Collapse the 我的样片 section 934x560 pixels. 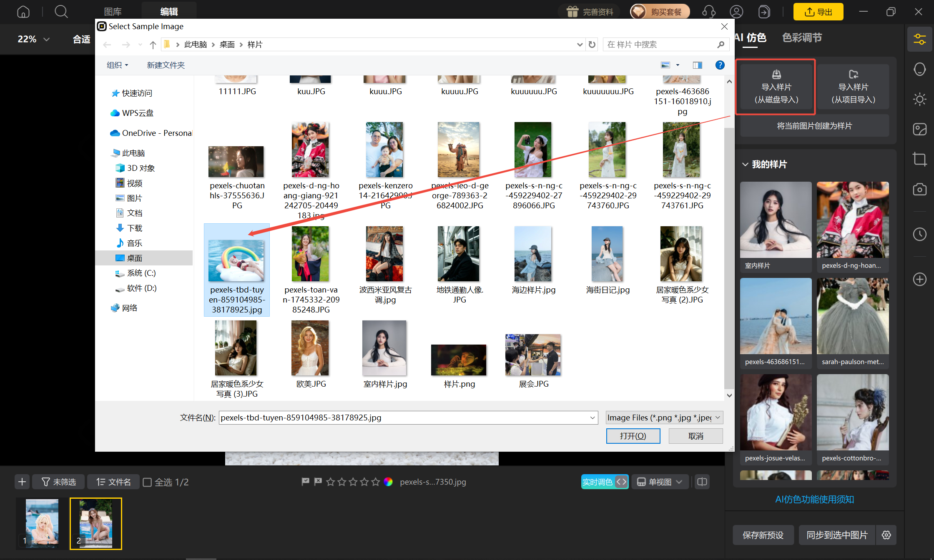[x=745, y=164]
